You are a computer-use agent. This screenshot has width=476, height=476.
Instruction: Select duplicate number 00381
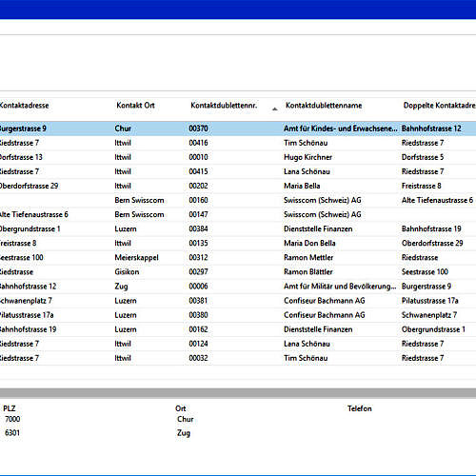tap(198, 301)
